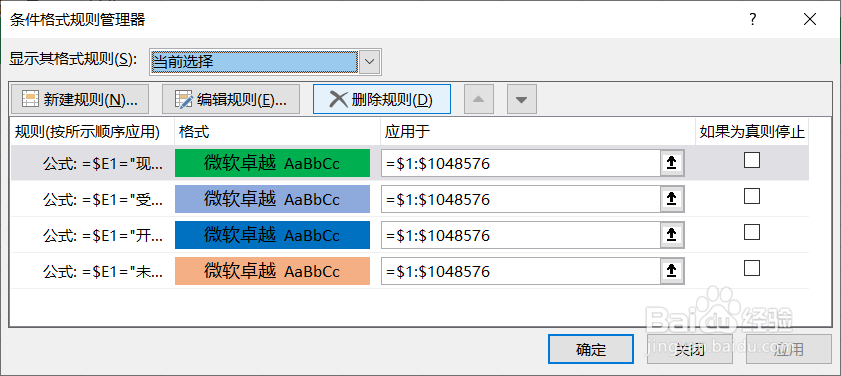841x376 pixels.
Task: Collapse range selector for 受... rule
Action: coord(672,199)
